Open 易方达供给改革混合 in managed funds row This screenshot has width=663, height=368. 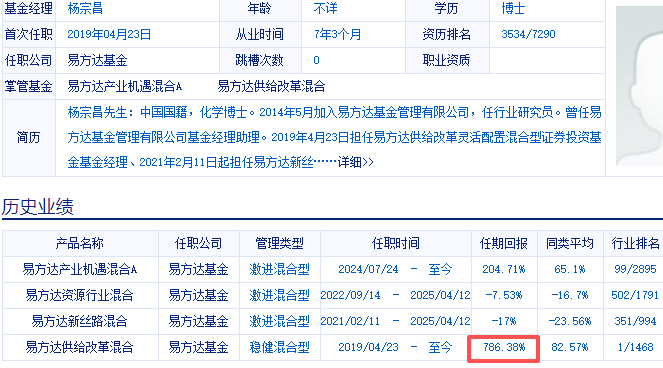(x=271, y=86)
